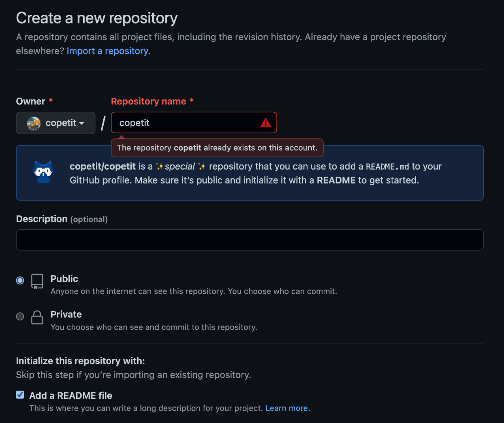
Task: Click the Private lock icon
Action: pyautogui.click(x=37, y=318)
